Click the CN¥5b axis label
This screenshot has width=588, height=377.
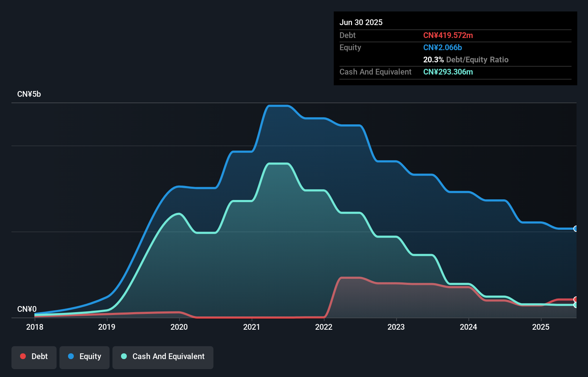pos(29,94)
